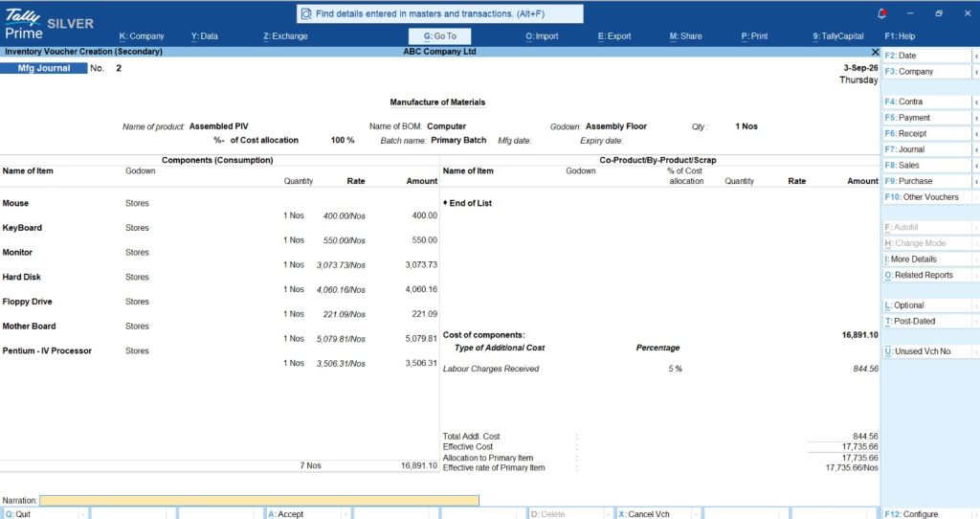This screenshot has height=519, width=980.
Task: Open the Export menu
Action: (x=614, y=36)
